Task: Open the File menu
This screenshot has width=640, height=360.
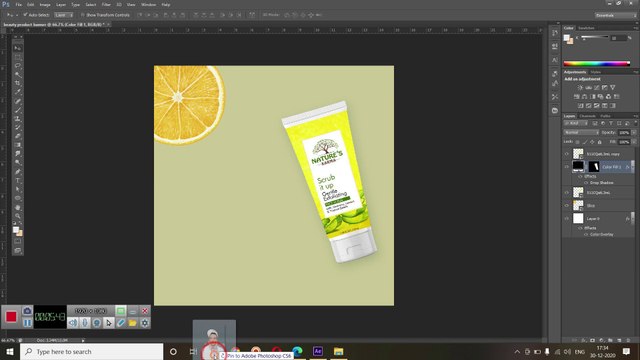Action: tap(18, 4)
